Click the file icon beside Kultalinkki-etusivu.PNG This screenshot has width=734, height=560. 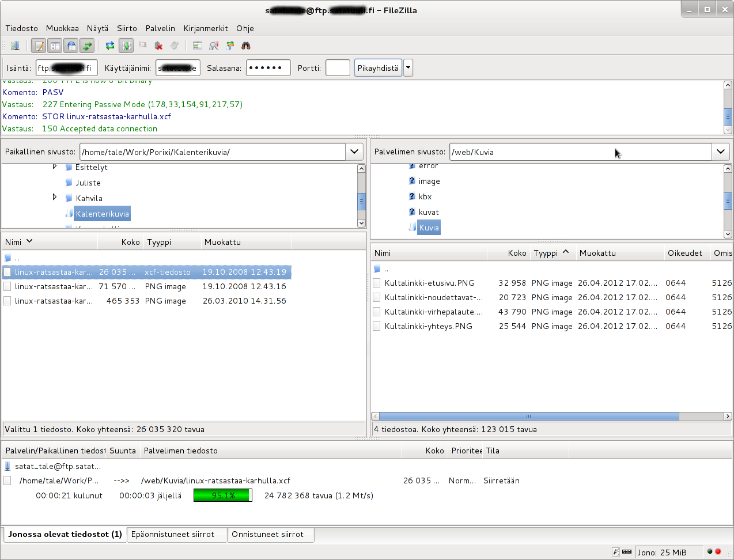point(377,283)
